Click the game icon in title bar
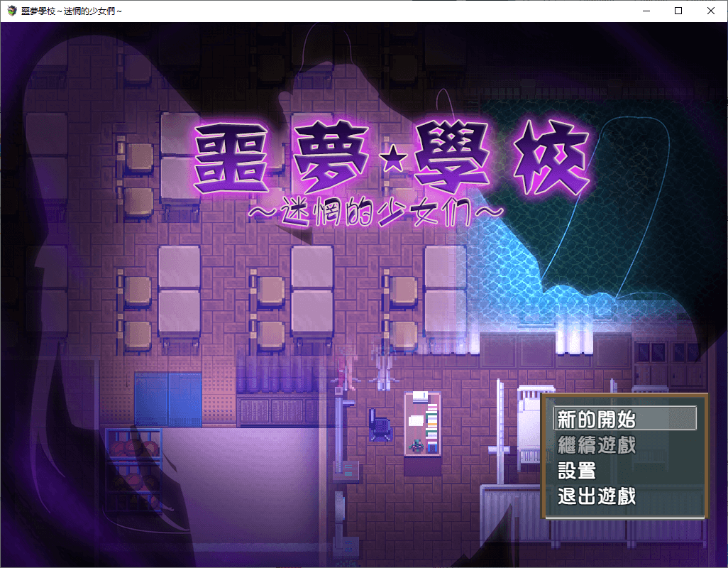 point(11,11)
